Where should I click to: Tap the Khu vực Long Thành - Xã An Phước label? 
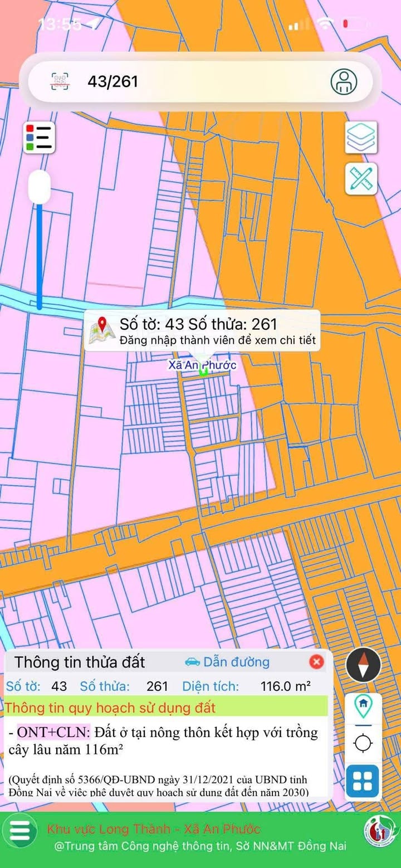[154, 829]
